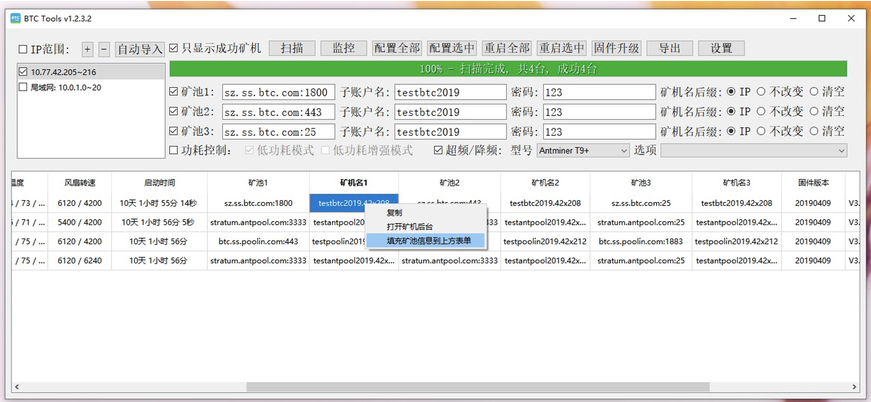Select 清空 radio for 矿池3
The height and width of the screenshot is (402, 871).
[814, 131]
